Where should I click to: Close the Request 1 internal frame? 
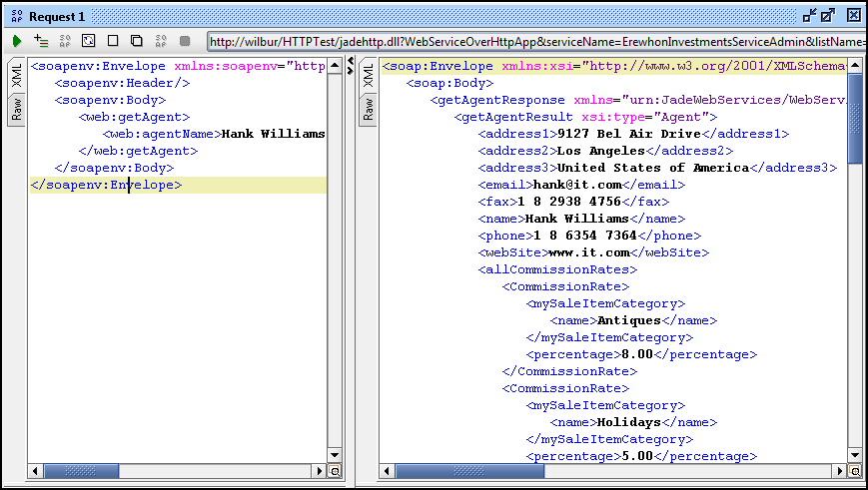(854, 16)
